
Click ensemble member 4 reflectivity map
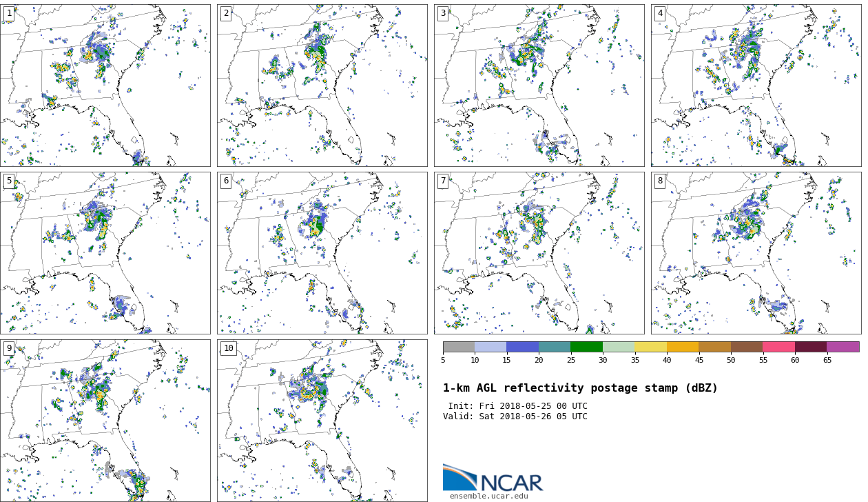point(756,85)
